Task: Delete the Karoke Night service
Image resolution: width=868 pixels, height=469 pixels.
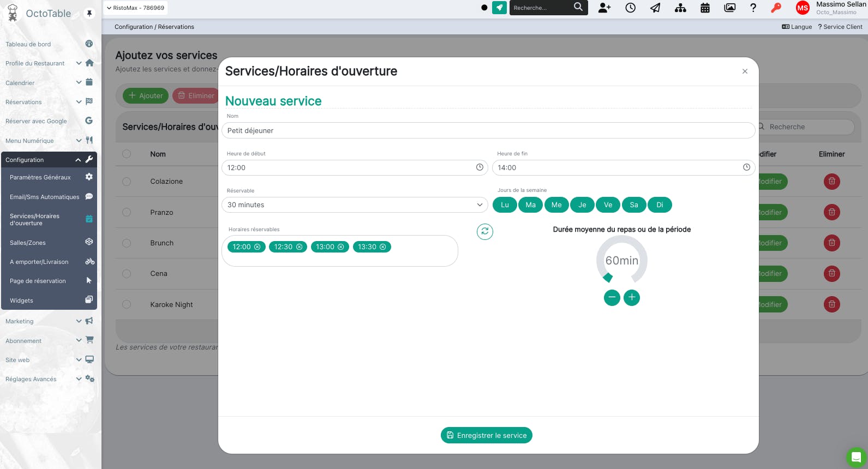Action: [832, 304]
